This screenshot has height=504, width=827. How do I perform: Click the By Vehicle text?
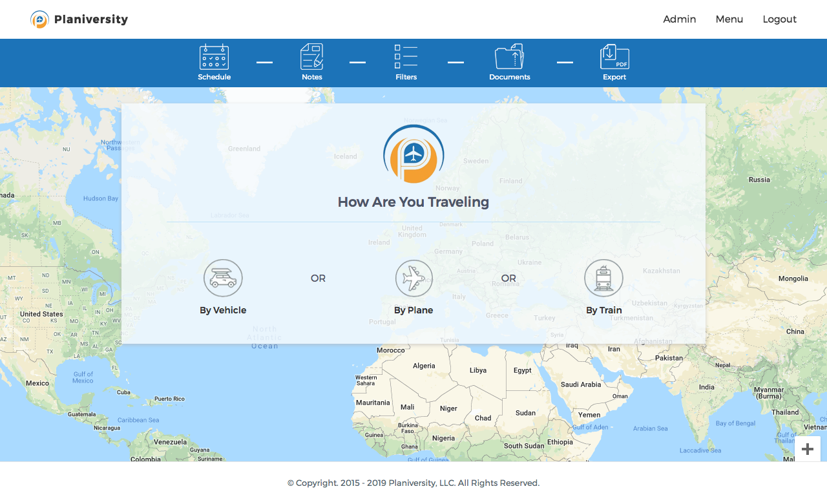(223, 310)
